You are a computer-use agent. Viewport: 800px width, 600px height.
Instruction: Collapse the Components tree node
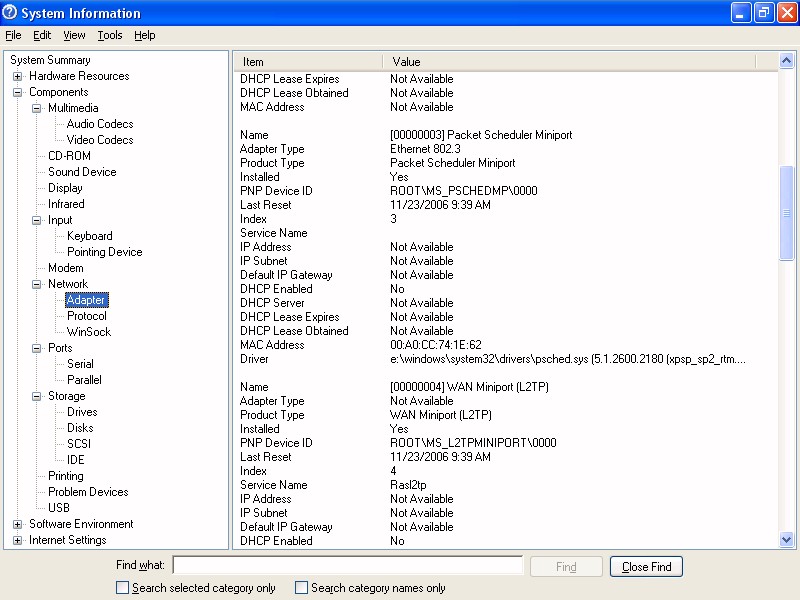click(x=18, y=92)
